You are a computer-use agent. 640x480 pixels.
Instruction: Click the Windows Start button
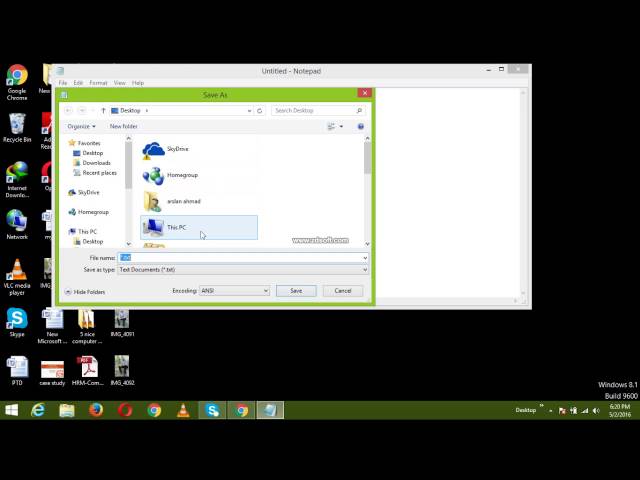click(x=11, y=410)
